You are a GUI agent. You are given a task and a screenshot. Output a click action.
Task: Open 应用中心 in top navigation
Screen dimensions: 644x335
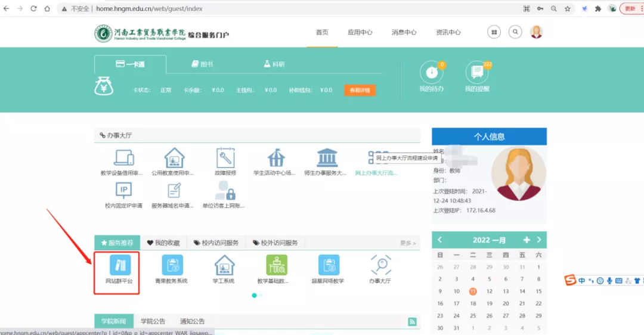(x=360, y=32)
